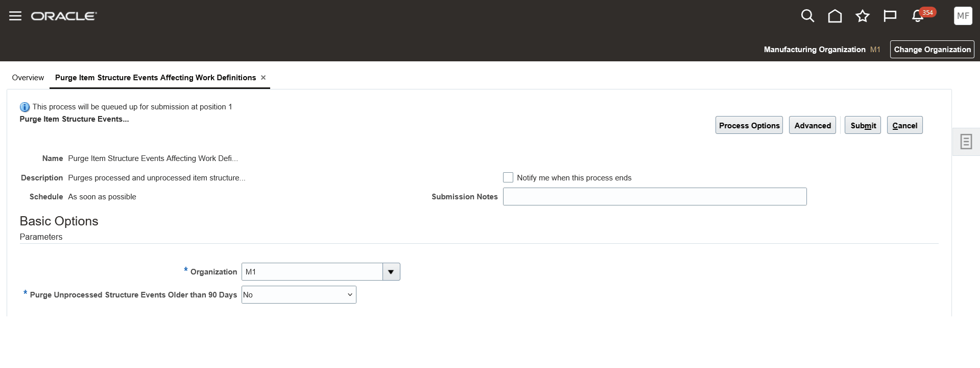Open notifications bell with 354 badge
The height and width of the screenshot is (368, 980).
pos(918,16)
